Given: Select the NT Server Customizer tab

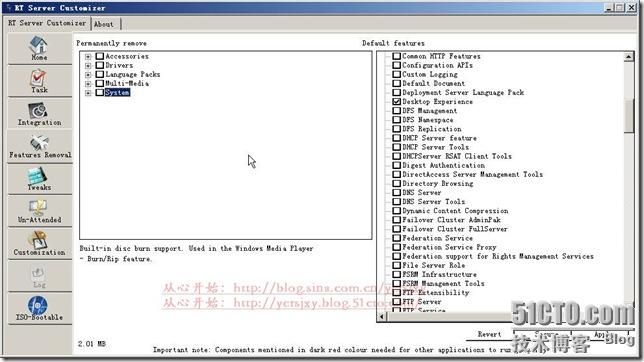Looking at the screenshot, I should tap(47, 23).
